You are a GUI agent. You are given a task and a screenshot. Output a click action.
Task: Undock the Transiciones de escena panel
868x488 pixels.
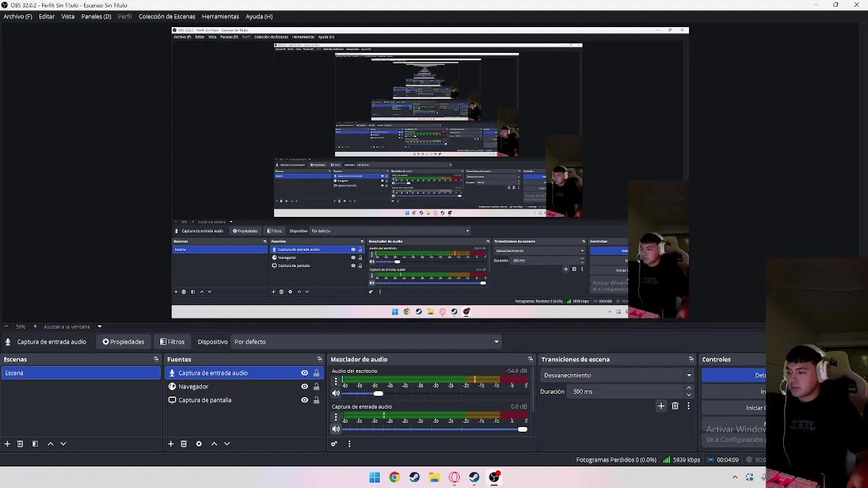click(691, 359)
